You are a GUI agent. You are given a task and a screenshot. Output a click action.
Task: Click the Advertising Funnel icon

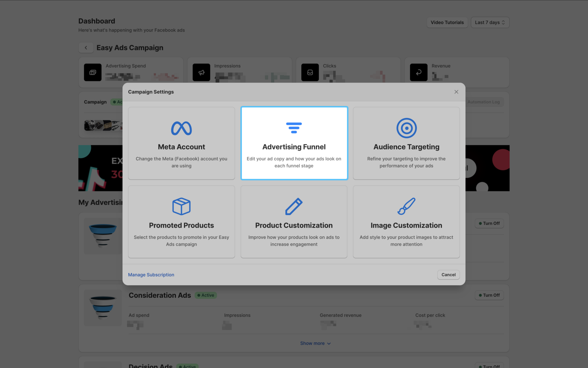pyautogui.click(x=294, y=128)
